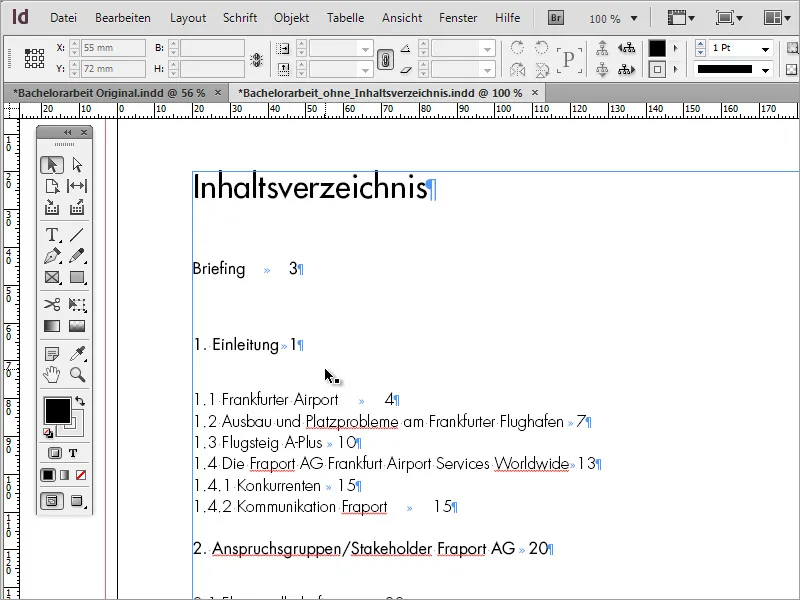Select the Rectangle tool

77,278
